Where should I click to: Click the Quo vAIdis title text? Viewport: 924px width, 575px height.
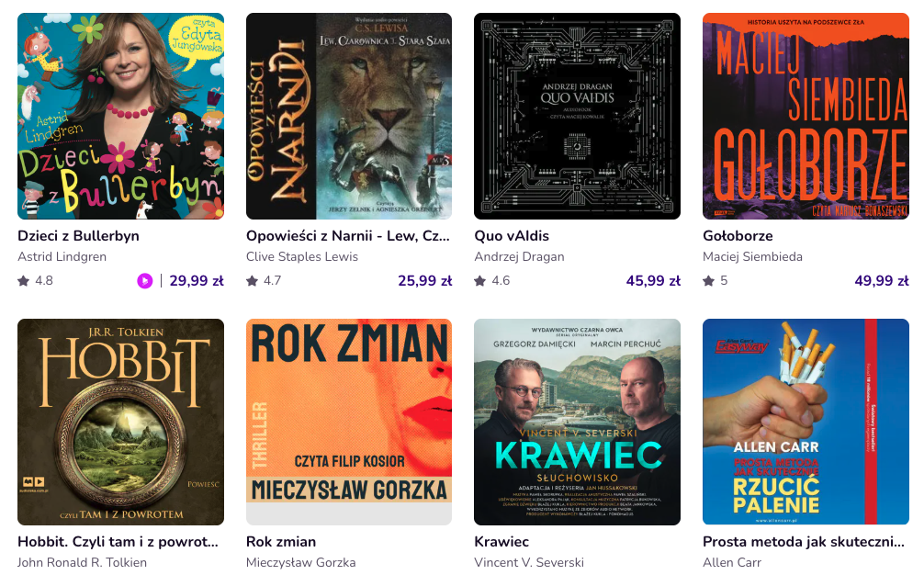[512, 236]
